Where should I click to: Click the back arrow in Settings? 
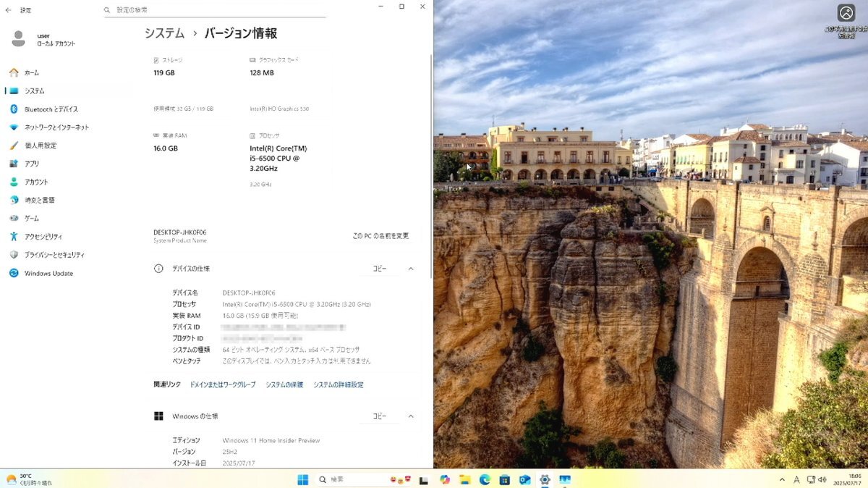[x=8, y=10]
